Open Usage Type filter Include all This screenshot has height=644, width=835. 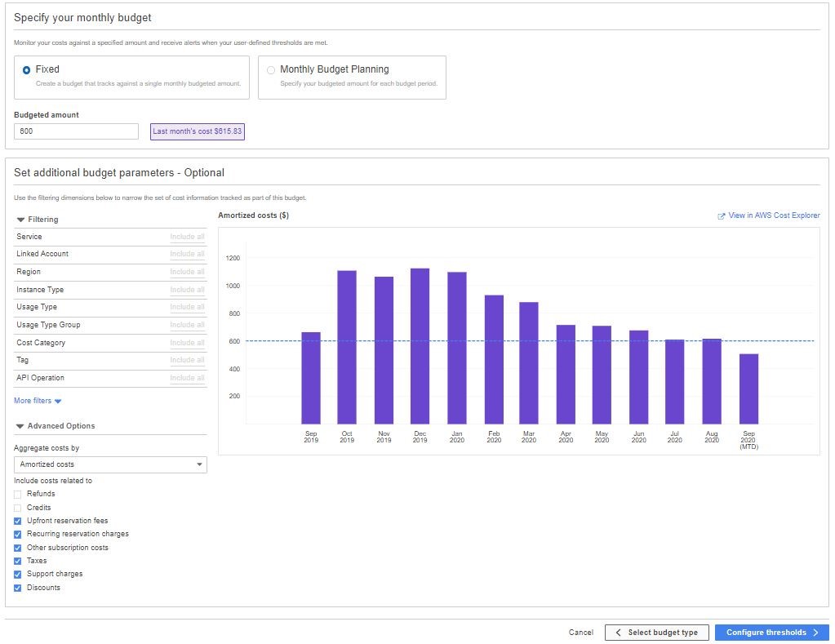tap(187, 307)
